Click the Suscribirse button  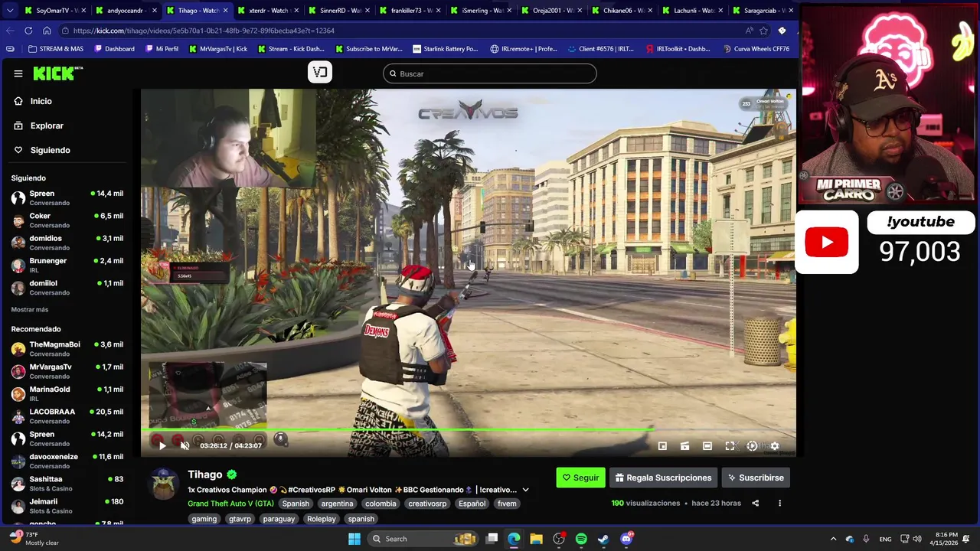[756, 478]
